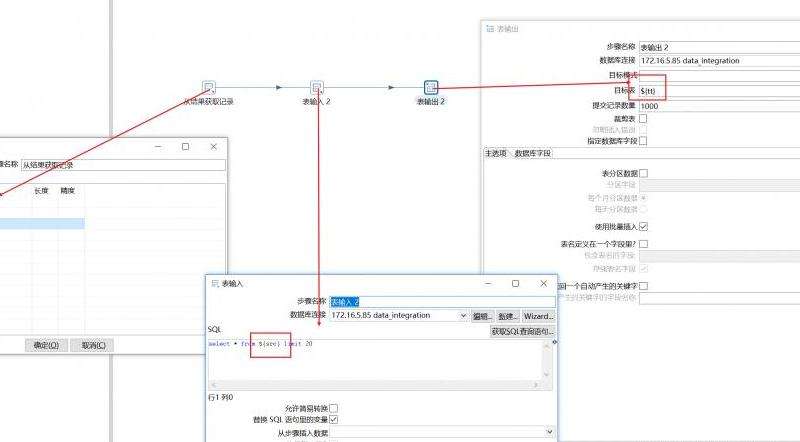The height and width of the screenshot is (442, 800).
Task: Open the 数据库连接 dropdown in 表输入
Action: click(x=463, y=315)
